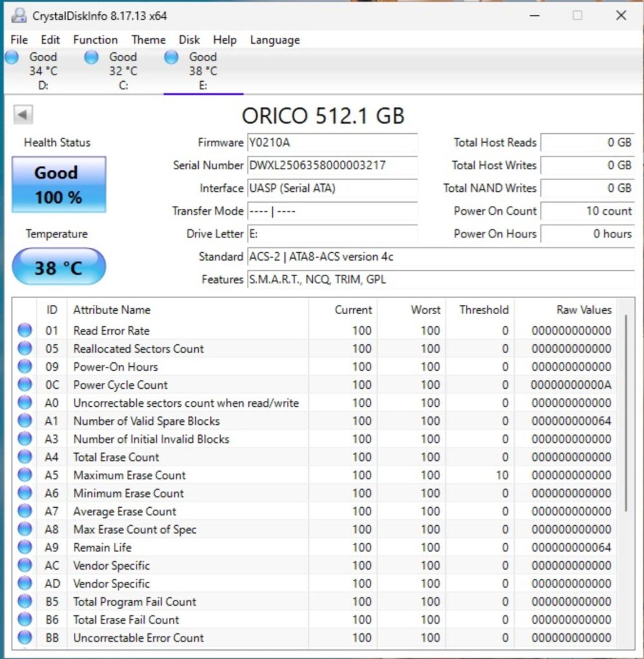Select threshold 10 of Maximum Erase Count
This screenshot has width=644, height=659.
click(502, 475)
